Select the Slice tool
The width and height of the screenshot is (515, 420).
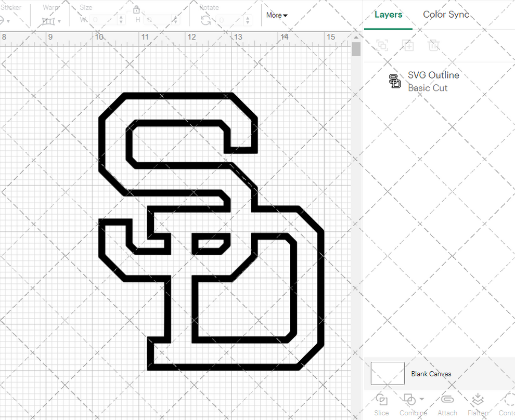(x=381, y=404)
